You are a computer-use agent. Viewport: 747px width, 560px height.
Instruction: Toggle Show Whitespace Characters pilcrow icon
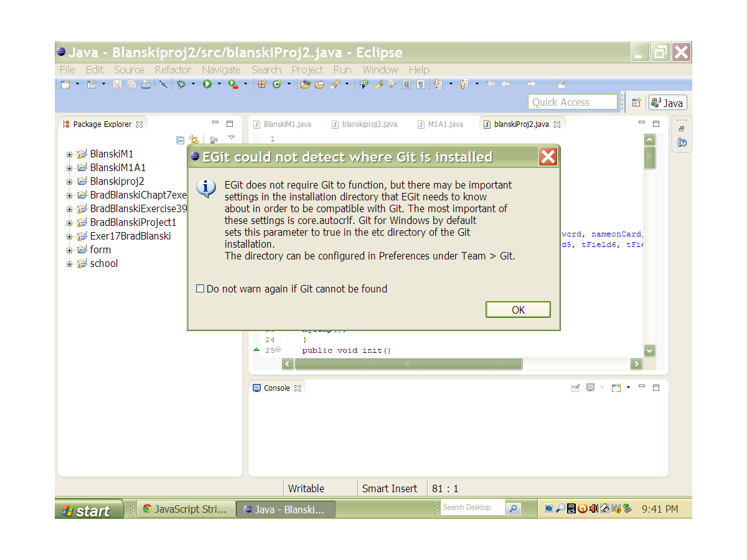pos(421,84)
